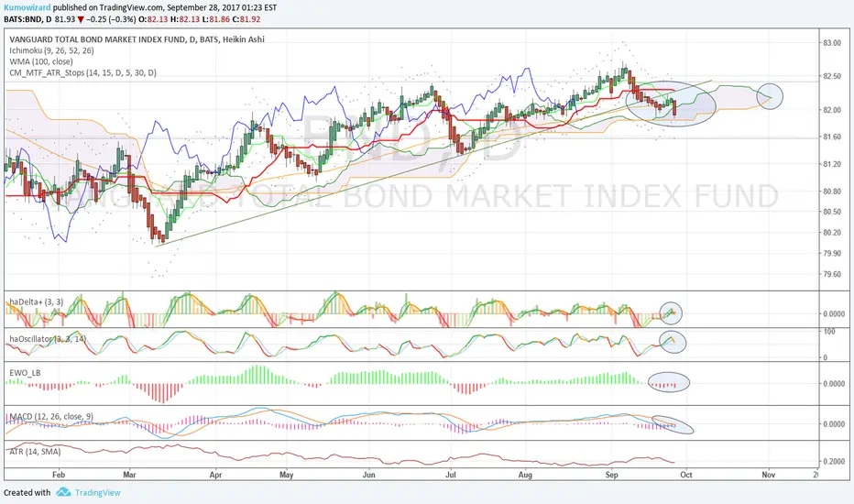Image resolution: width=854 pixels, height=504 pixels.
Task: Click the Aug date on time axis
Action: (525, 475)
